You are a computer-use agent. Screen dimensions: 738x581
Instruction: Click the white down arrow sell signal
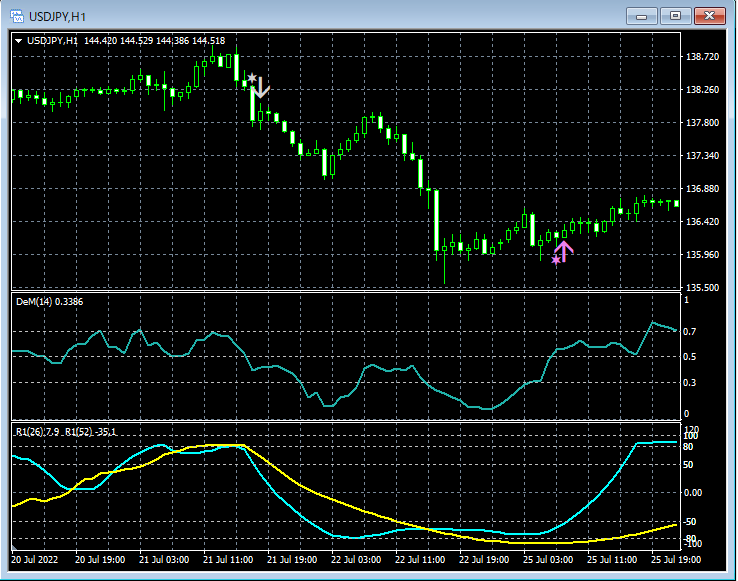point(261,88)
